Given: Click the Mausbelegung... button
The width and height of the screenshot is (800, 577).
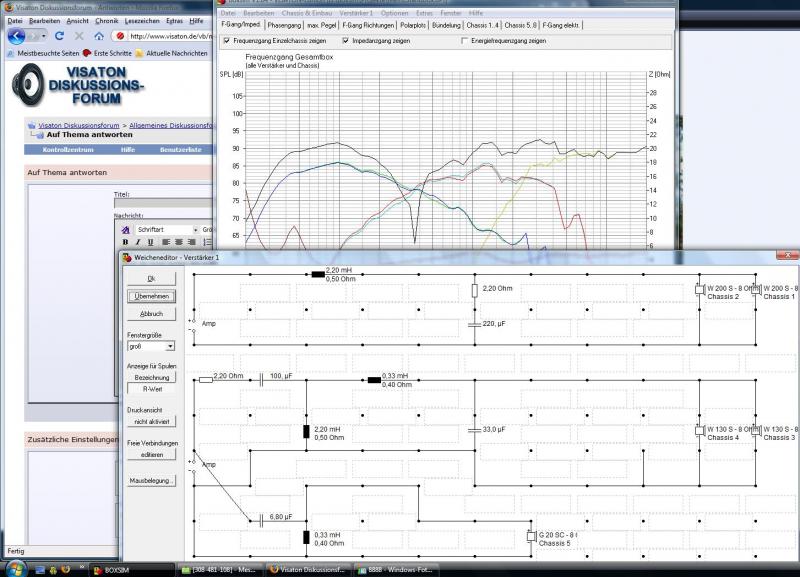Looking at the screenshot, I should (x=150, y=480).
